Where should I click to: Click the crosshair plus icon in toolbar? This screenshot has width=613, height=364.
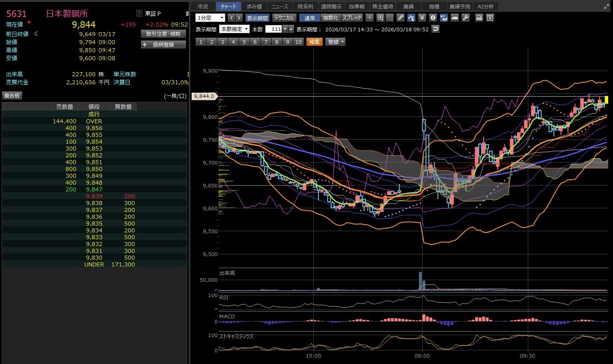point(370,18)
